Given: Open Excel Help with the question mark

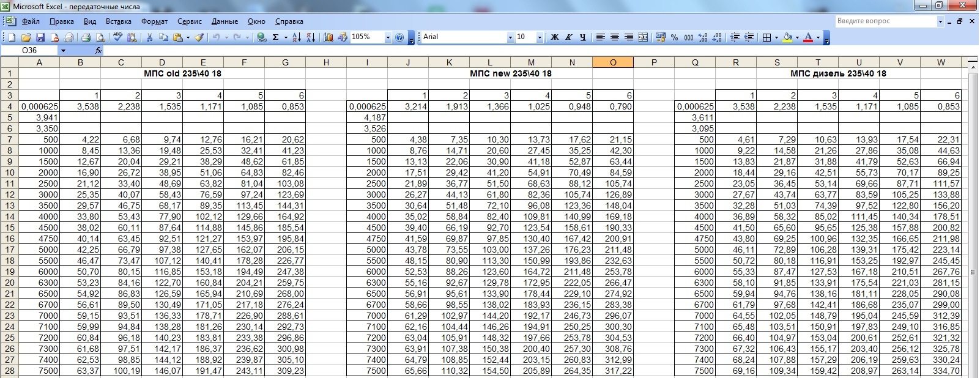Looking at the screenshot, I should (399, 37).
